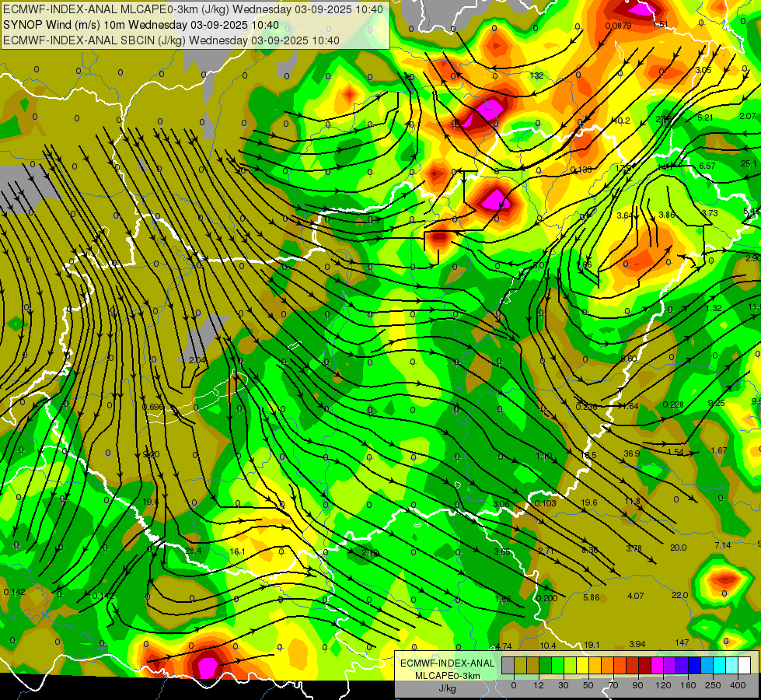This screenshot has width=761, height=700.
Task: Click the map value 3.73
Action: [710, 213]
